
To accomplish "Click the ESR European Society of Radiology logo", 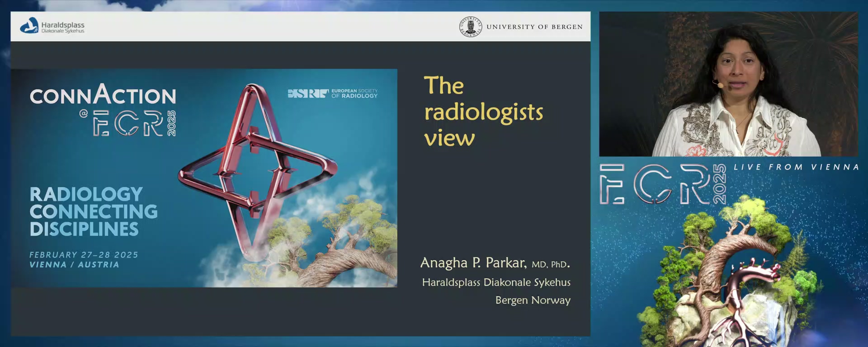I will click(x=332, y=94).
